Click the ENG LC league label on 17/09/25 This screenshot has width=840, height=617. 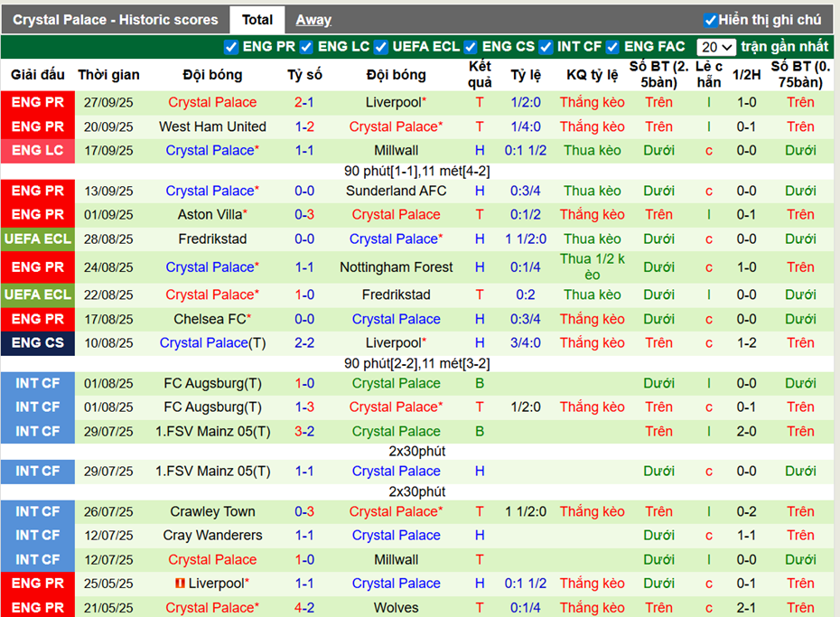tap(38, 151)
